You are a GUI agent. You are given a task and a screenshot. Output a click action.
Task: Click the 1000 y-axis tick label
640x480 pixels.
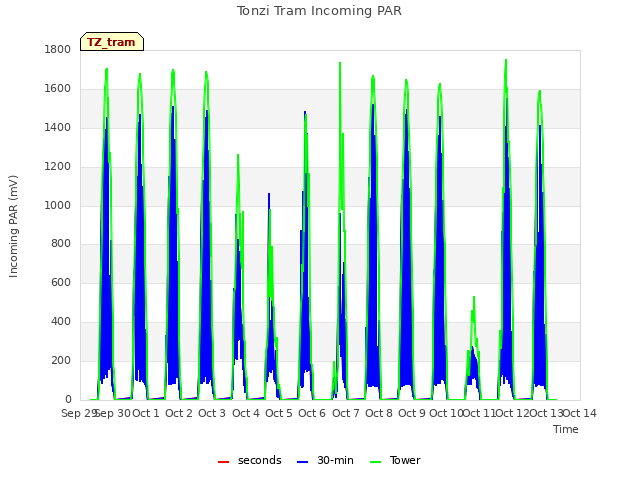(58, 205)
